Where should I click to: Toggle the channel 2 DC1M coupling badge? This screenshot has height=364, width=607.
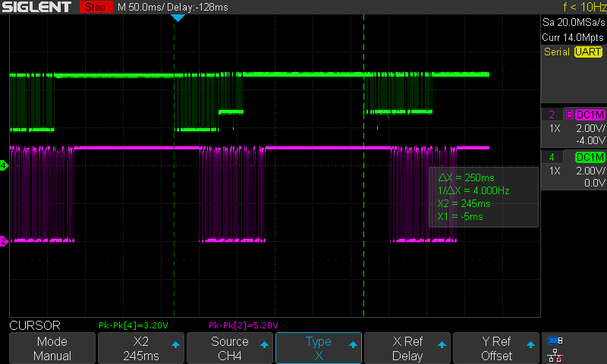point(590,115)
